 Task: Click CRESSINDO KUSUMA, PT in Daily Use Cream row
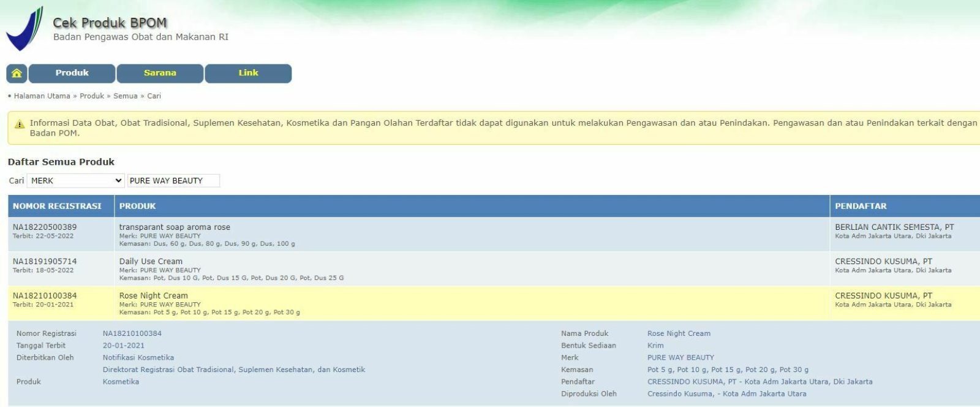pyautogui.click(x=883, y=261)
